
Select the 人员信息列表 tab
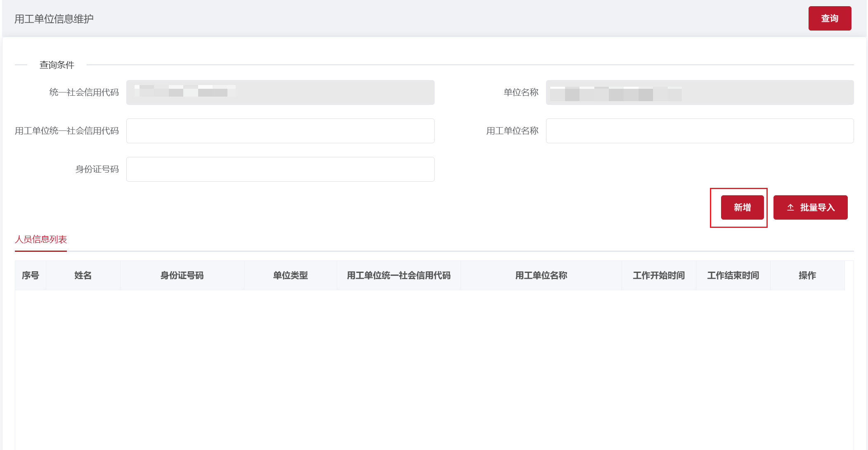(41, 239)
